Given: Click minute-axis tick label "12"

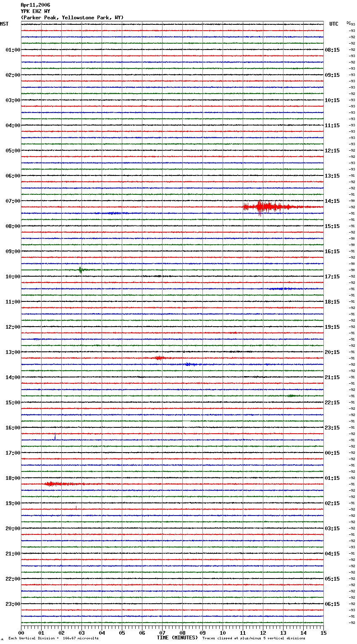Looking at the screenshot, I should pyautogui.click(x=263, y=633).
